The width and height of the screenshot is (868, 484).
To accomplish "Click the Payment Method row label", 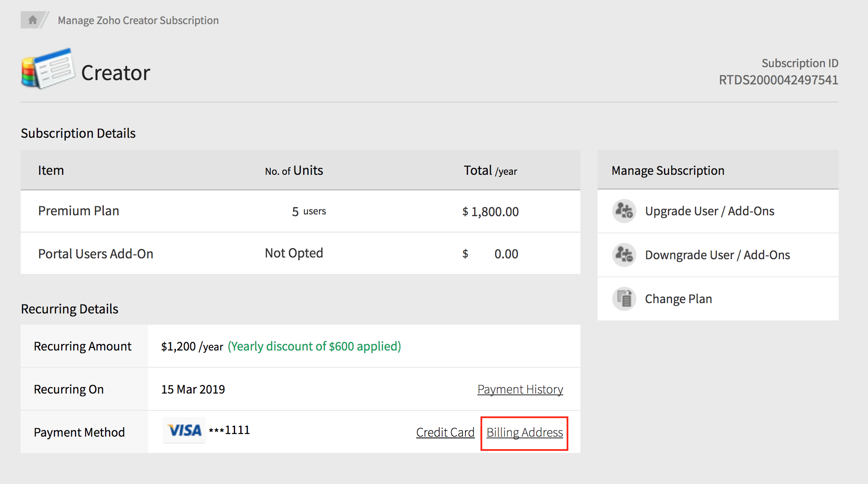I will pos(79,432).
